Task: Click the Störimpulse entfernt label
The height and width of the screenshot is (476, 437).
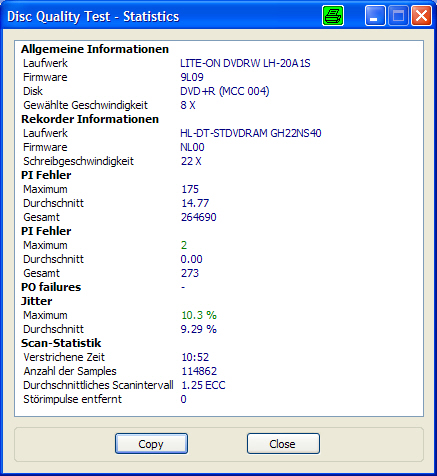Action: tap(72, 399)
